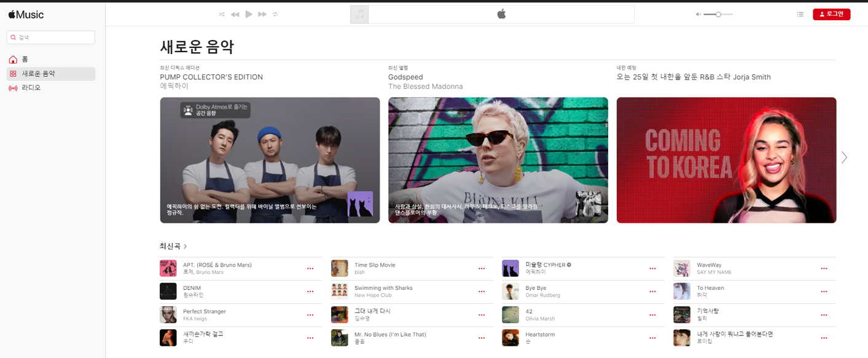Open more options for Bye Bye
Screen dimensions: 868x358
click(652, 292)
